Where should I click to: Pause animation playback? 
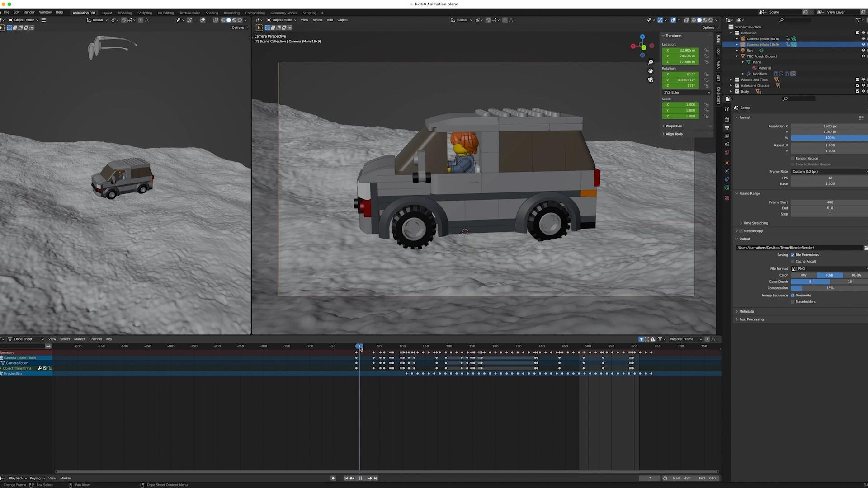coord(361,478)
